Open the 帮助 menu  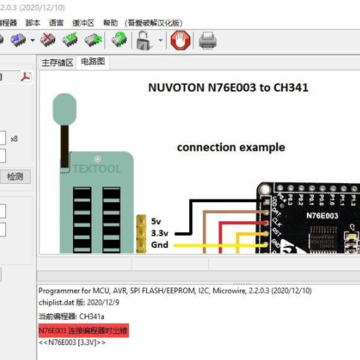click(x=110, y=23)
